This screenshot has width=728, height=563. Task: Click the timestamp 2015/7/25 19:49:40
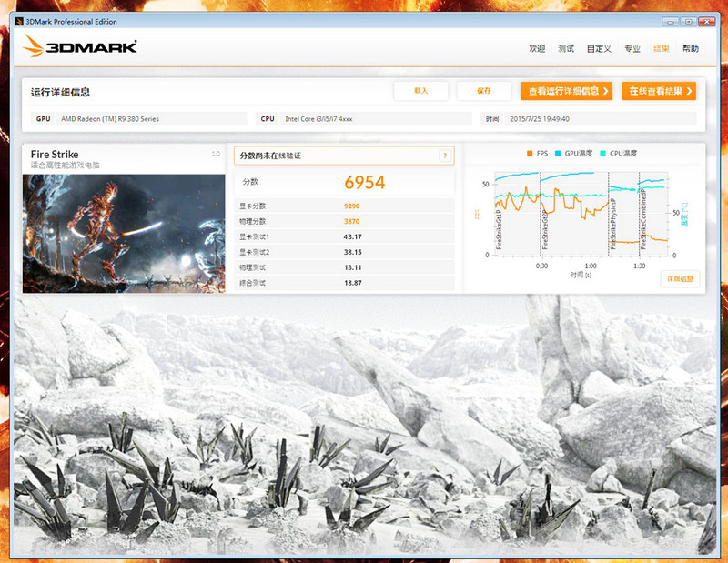tap(540, 119)
